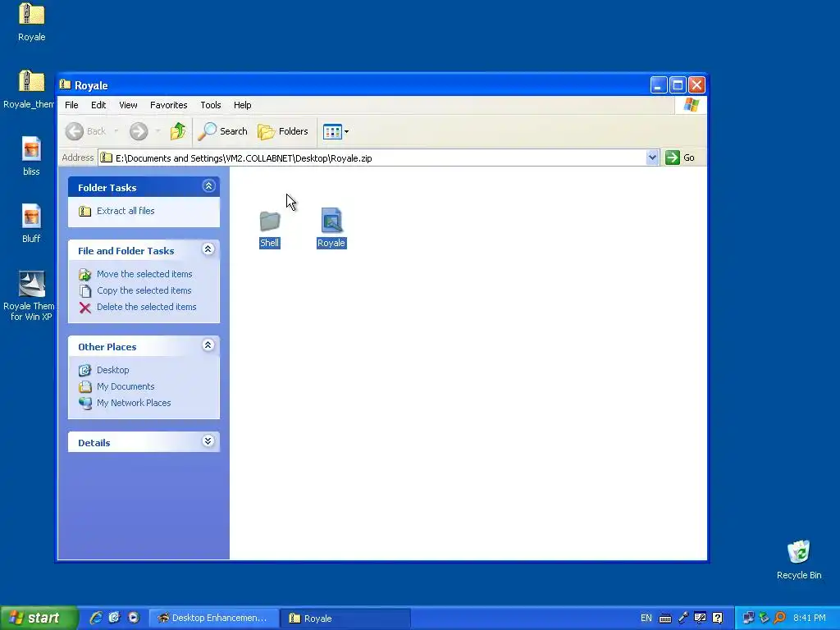
Task: Open the Tools menu
Action: click(211, 105)
